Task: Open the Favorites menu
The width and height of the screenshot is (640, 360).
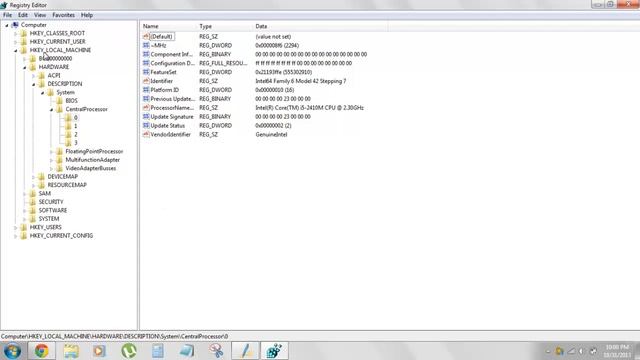Action: click(x=63, y=15)
